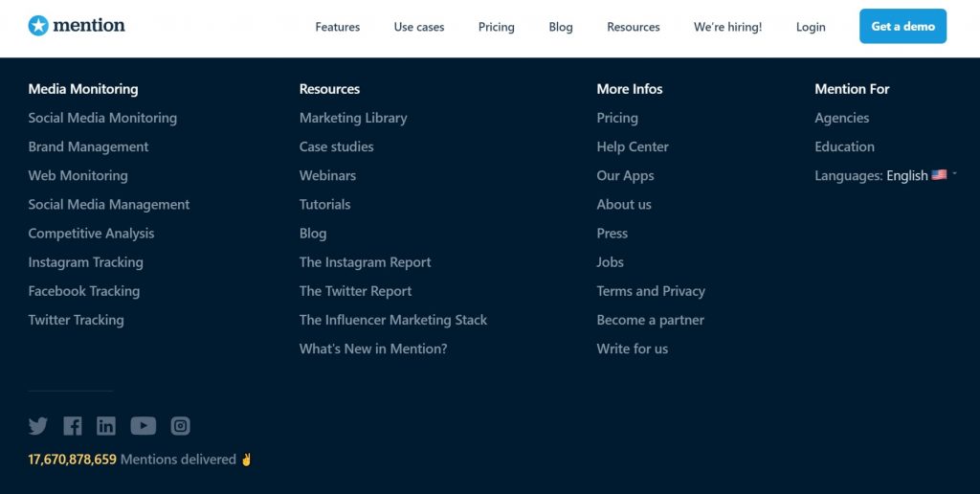980x494 pixels.
Task: Open Features in top navigation
Action: [338, 27]
